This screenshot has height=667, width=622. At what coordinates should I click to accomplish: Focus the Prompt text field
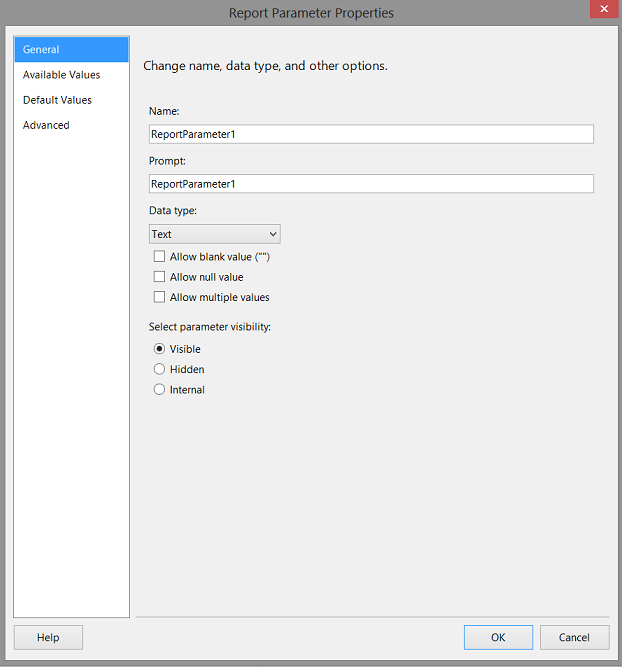[370, 184]
